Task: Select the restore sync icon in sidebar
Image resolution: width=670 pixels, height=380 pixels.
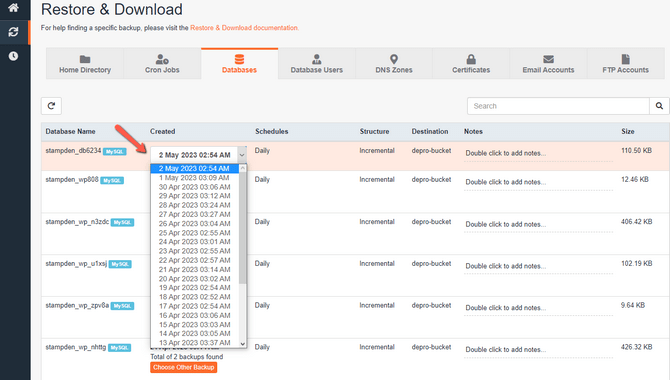Action: click(x=13, y=32)
